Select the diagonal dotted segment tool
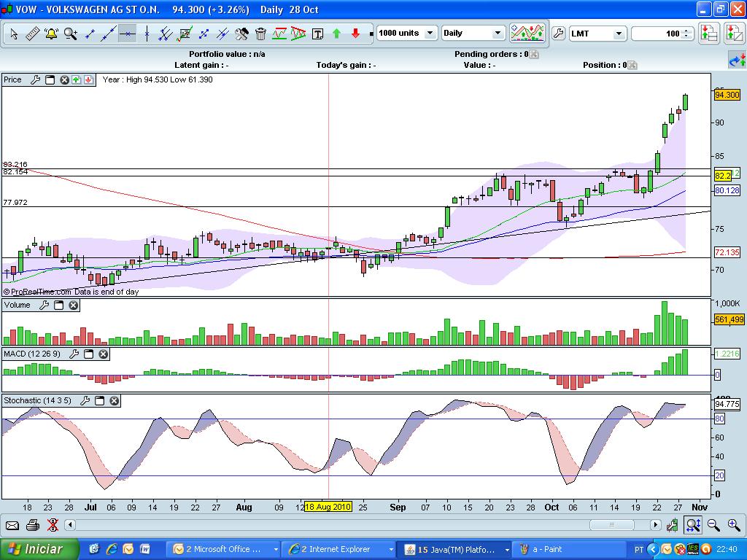This screenshot has height=560, width=747. click(x=204, y=34)
